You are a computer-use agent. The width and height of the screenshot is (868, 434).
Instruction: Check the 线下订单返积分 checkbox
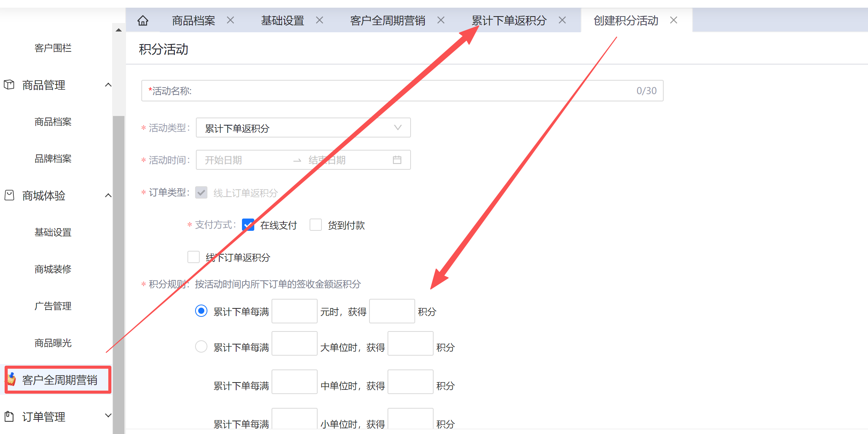[194, 257]
